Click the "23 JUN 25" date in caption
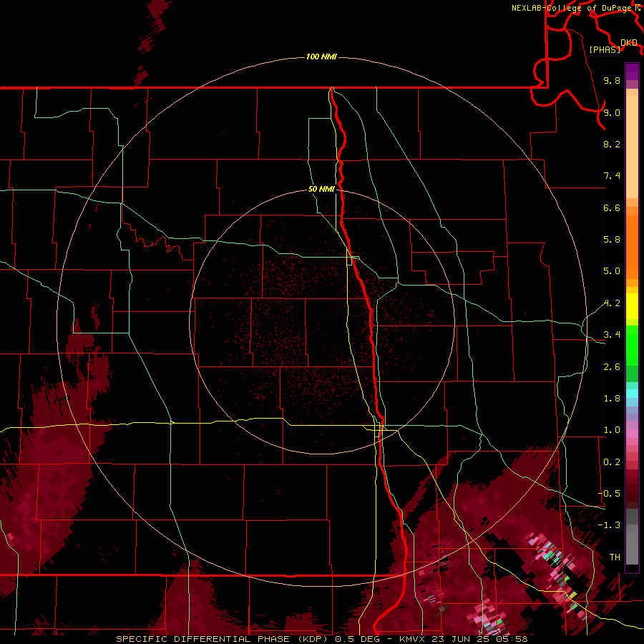 click(x=462, y=639)
